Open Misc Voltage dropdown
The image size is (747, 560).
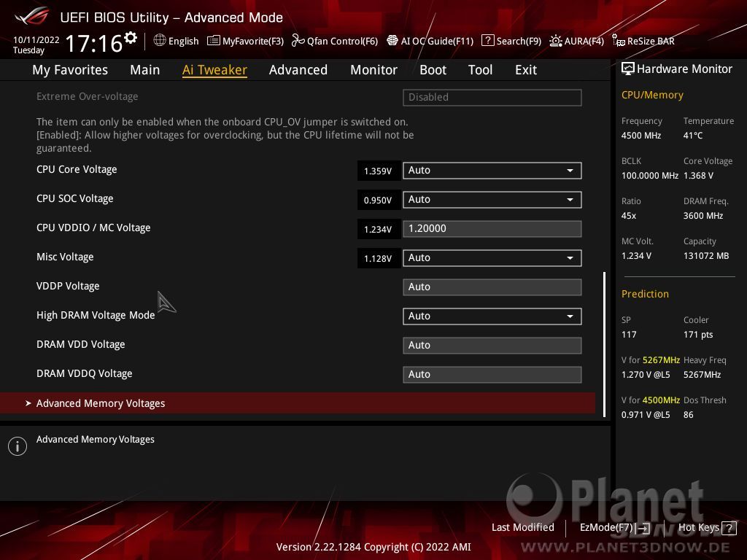pyautogui.click(x=492, y=258)
